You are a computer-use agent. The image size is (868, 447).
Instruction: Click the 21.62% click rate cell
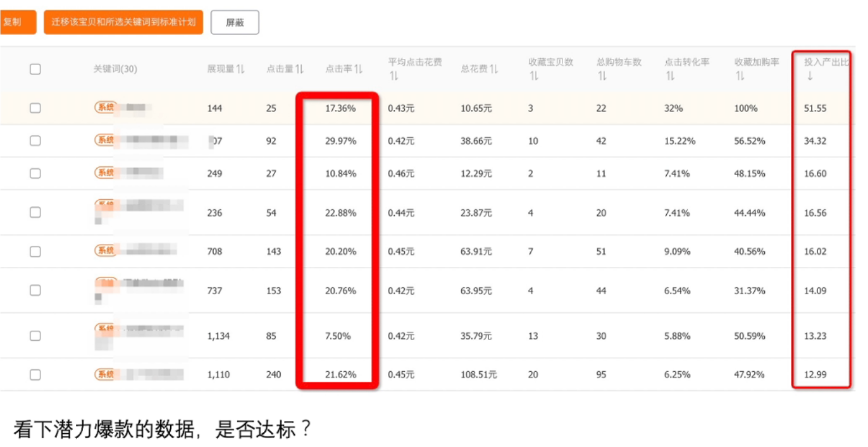(340, 375)
